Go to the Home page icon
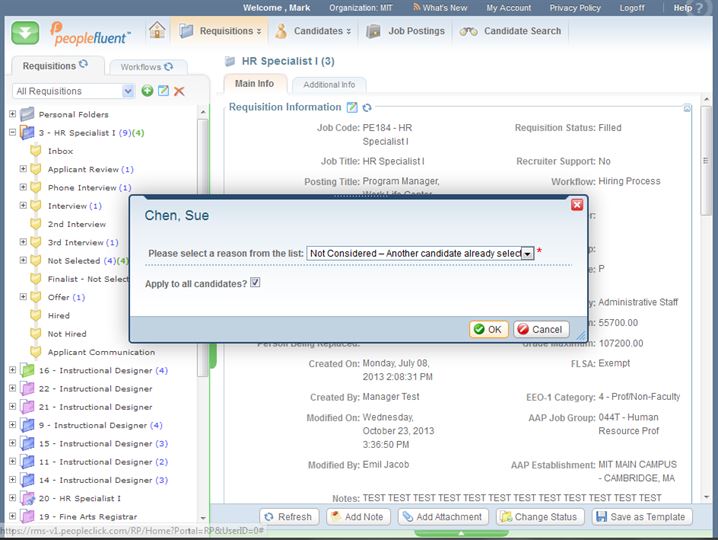 click(157, 31)
